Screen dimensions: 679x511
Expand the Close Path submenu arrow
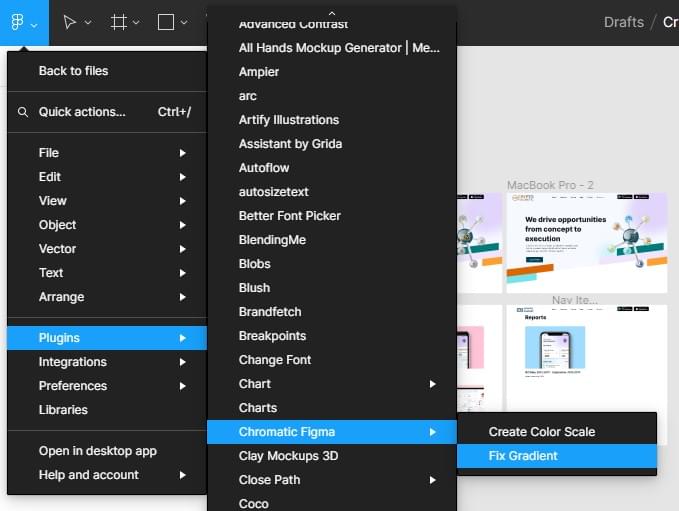[x=432, y=480]
